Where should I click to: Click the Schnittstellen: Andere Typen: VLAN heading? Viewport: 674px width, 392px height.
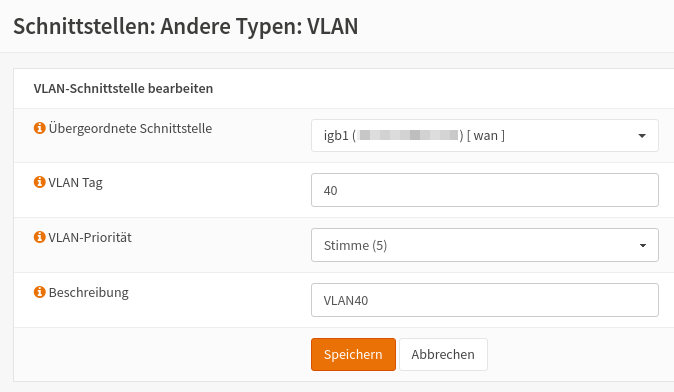(186, 26)
